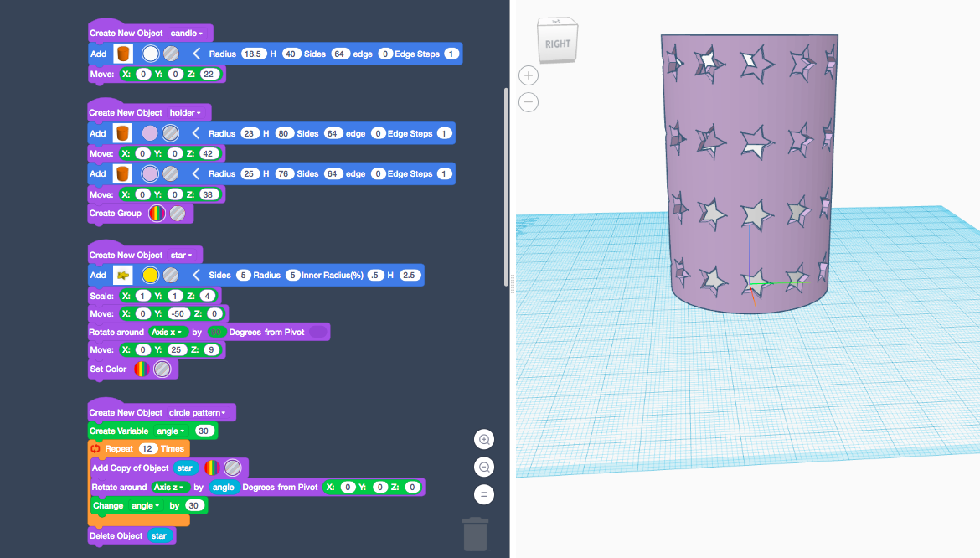Toggle transparency on the Create Group block
The image size is (980, 558).
pyautogui.click(x=177, y=213)
